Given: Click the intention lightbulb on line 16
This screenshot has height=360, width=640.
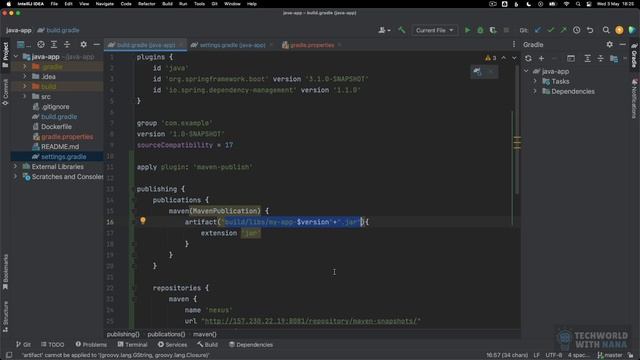Looking at the screenshot, I should click(143, 220).
